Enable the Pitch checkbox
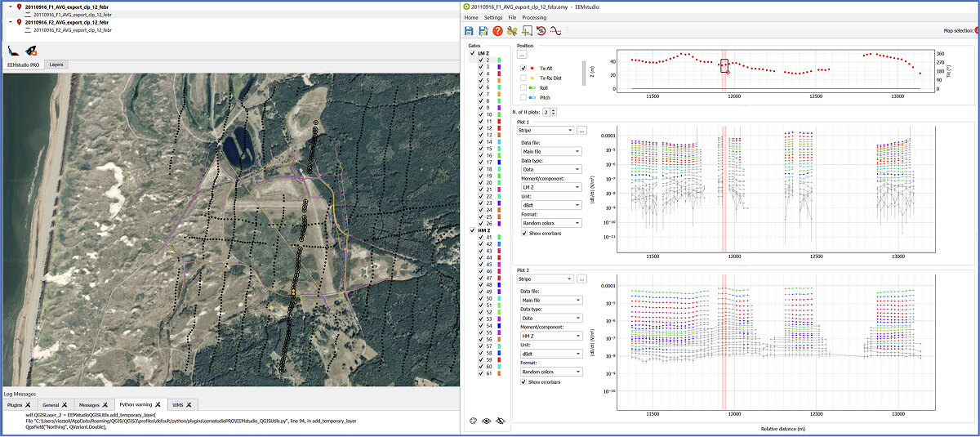Screen dimensions: 980x437 [x=523, y=96]
